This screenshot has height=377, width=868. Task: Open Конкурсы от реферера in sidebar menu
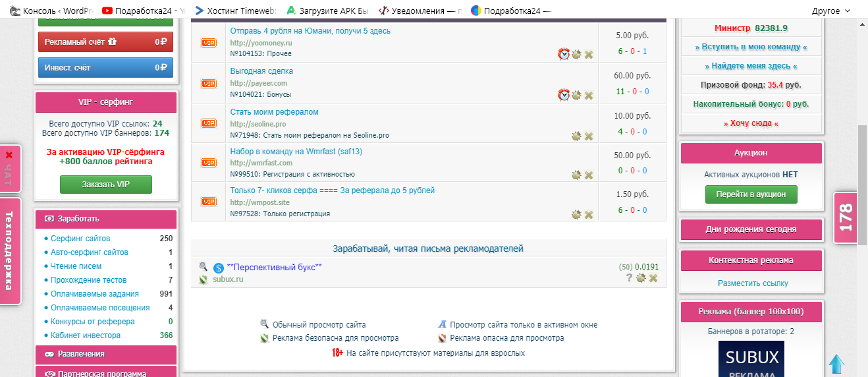[x=93, y=322]
